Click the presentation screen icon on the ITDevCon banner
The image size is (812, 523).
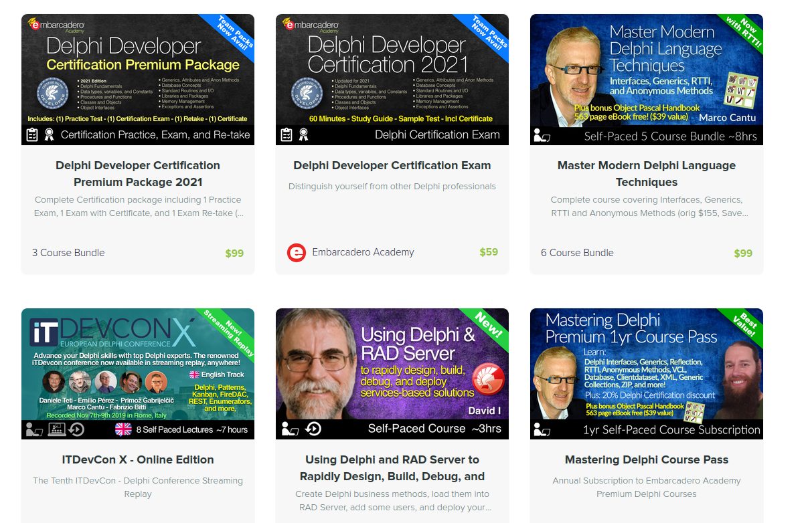click(x=57, y=429)
